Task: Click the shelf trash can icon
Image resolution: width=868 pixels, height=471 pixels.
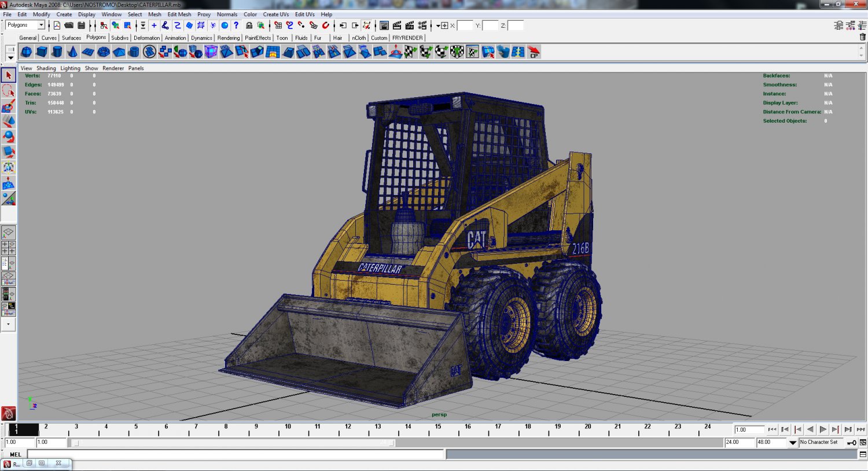Action: point(863,37)
